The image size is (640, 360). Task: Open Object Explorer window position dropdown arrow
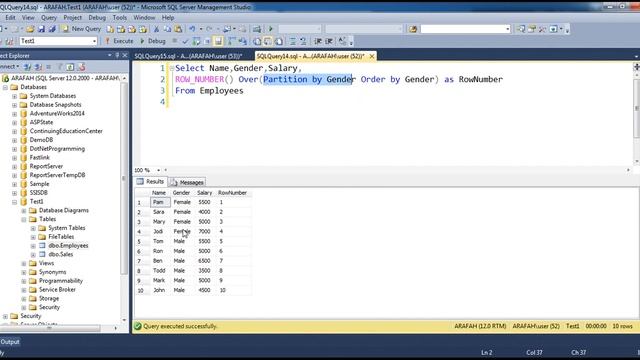(109, 55)
